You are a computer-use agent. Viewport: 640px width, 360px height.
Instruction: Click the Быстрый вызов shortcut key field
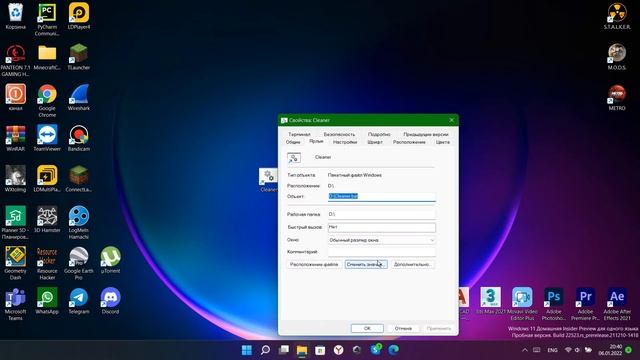tap(382, 227)
